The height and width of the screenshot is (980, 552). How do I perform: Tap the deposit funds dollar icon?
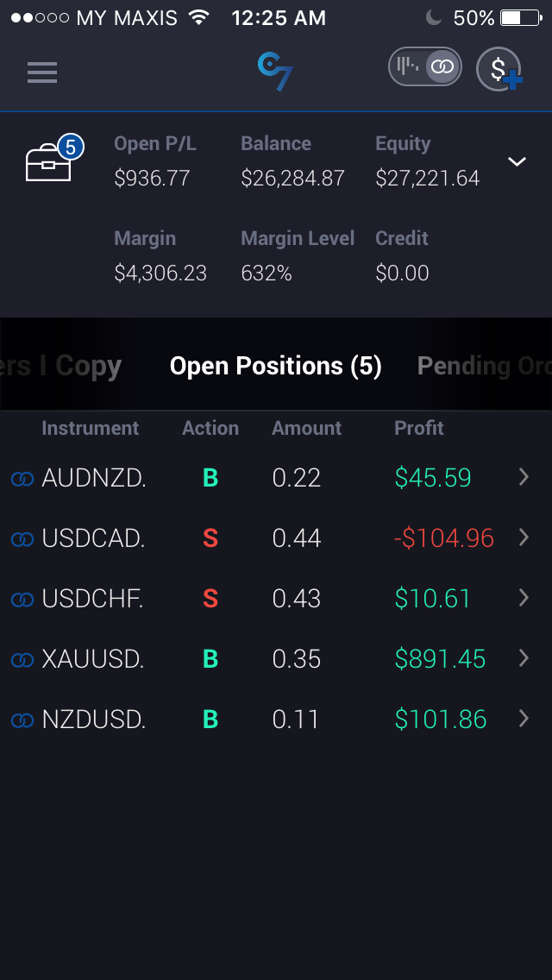point(500,69)
